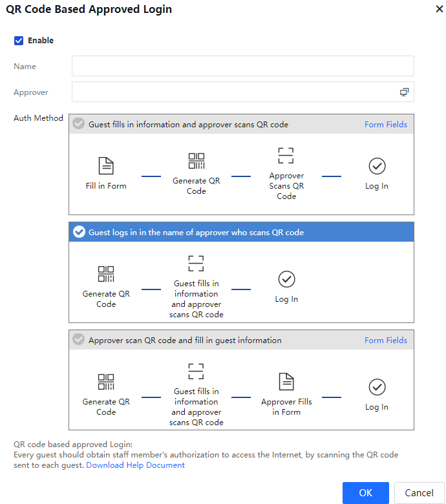Image resolution: width=446 pixels, height=504 pixels.
Task: Click the Fill in Form document icon
Action: (x=106, y=166)
